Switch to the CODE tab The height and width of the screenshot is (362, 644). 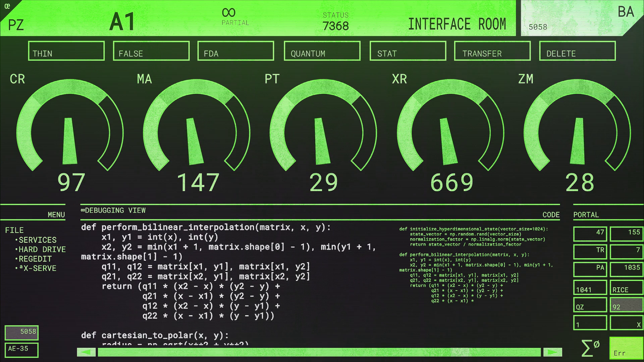coord(551,215)
